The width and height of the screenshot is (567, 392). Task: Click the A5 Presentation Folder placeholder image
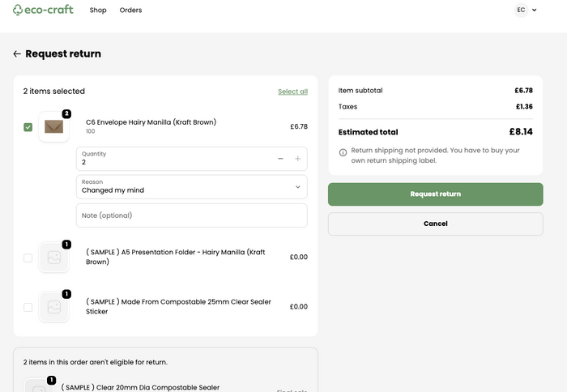click(53, 258)
